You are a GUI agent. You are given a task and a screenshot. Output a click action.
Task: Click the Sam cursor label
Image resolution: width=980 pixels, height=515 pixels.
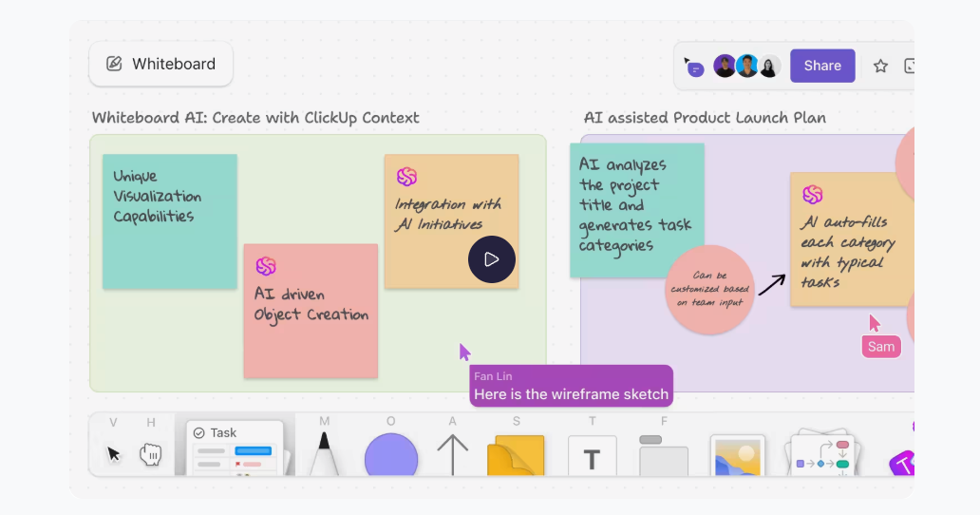(880, 347)
